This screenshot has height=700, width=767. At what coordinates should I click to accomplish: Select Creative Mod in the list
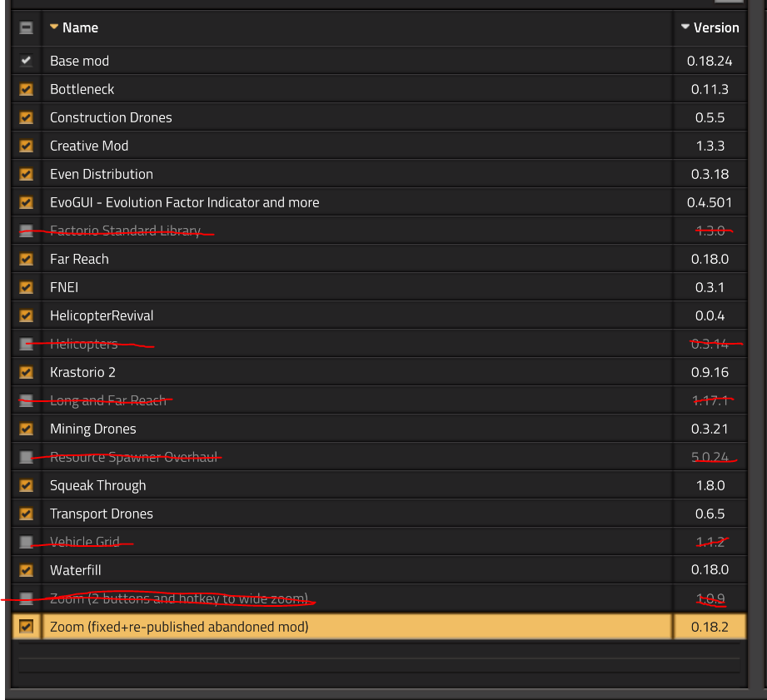[89, 146]
